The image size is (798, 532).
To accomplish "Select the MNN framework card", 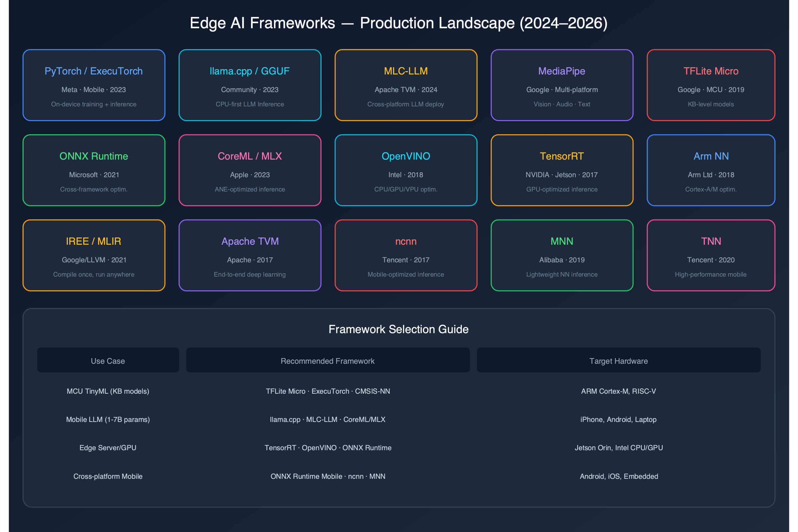I will click(562, 255).
